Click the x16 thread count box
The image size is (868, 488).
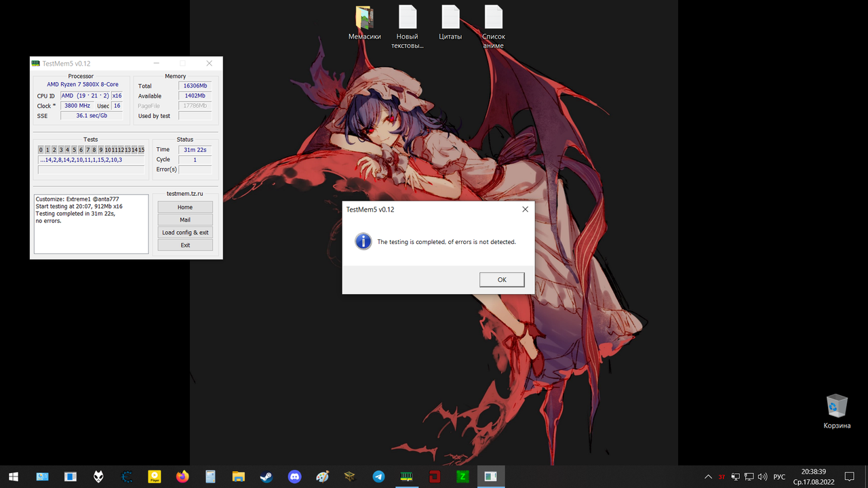coord(117,96)
